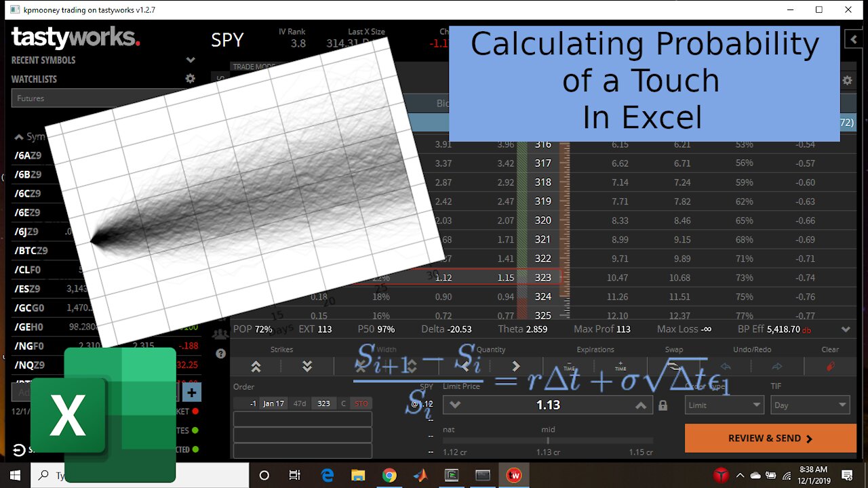868x488 pixels.
Task: Expand Recent Symbols section
Action: point(191,60)
